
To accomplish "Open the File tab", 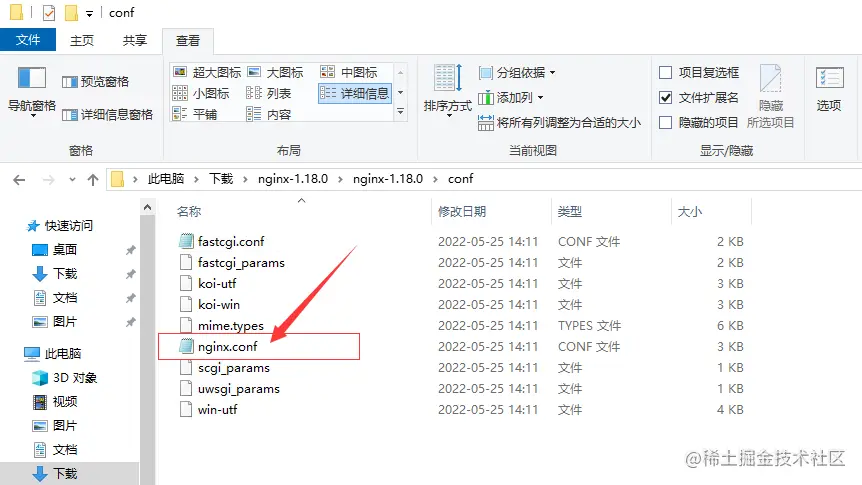I will 27,40.
